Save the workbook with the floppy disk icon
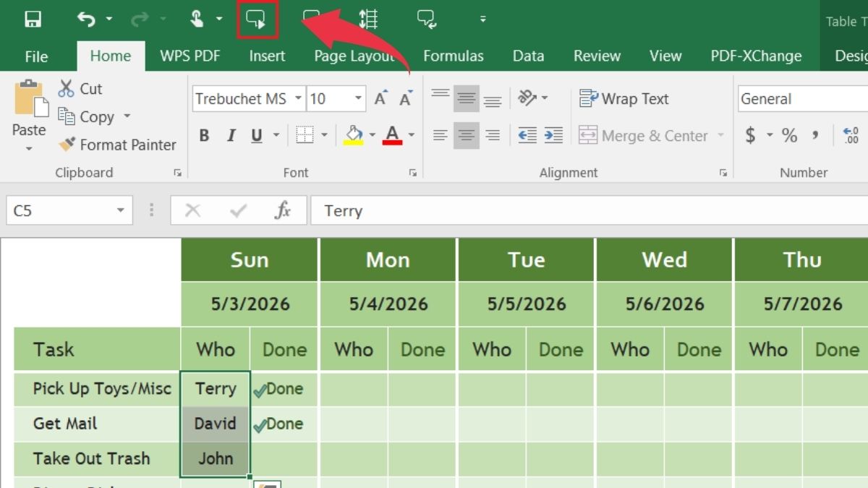This screenshot has width=868, height=488. (32, 20)
